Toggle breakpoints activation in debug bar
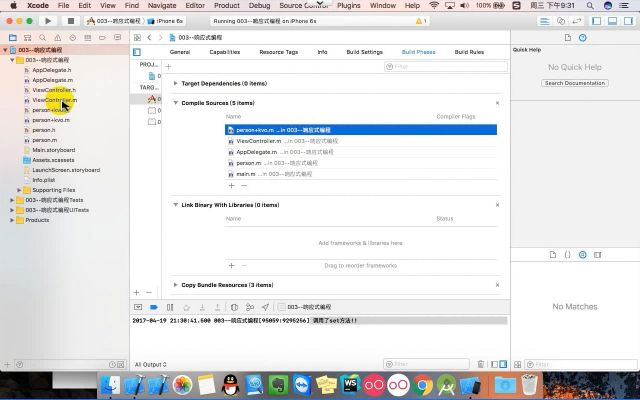The height and width of the screenshot is (400, 640). (154, 307)
